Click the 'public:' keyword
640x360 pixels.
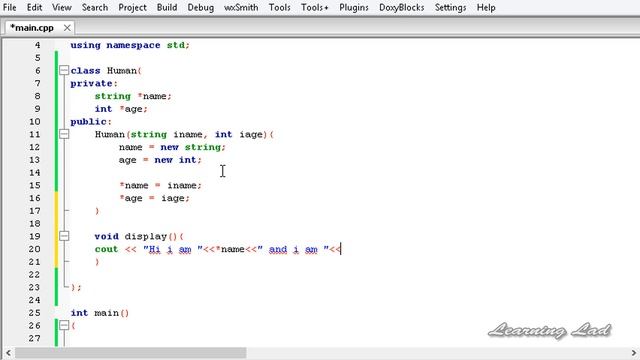[91, 122]
